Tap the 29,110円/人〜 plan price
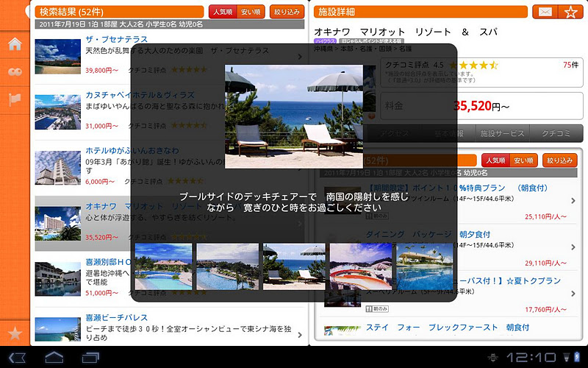The image size is (588, 368). (x=545, y=263)
